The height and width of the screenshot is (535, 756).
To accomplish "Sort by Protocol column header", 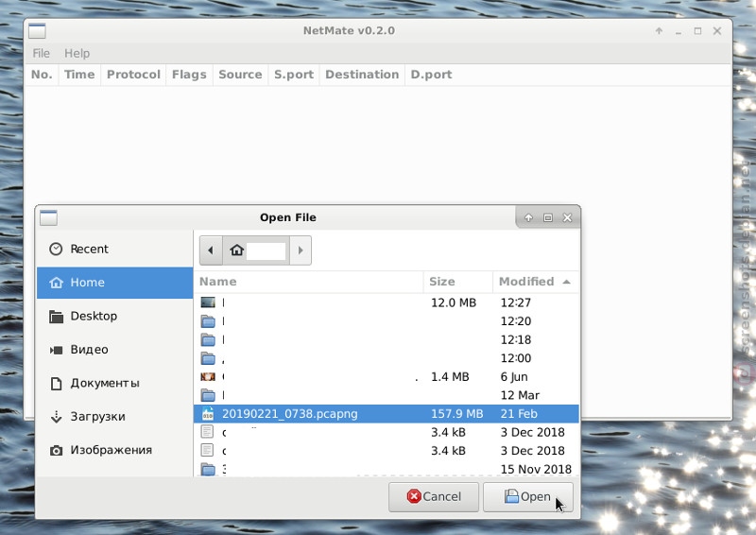I will [x=133, y=75].
